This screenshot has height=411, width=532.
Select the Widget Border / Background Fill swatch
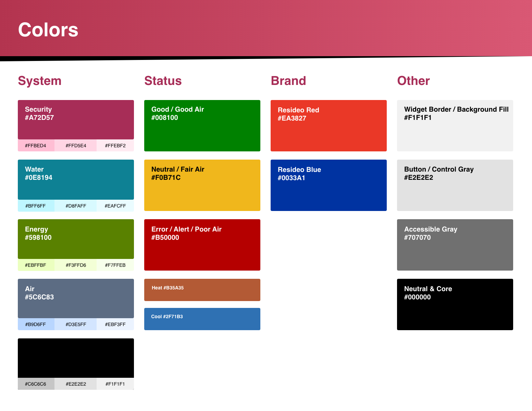(455, 126)
